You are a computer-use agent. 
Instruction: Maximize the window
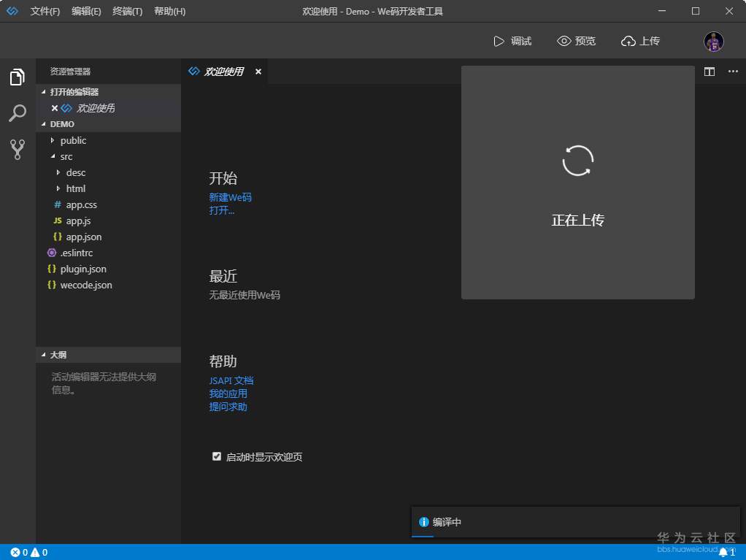695,11
